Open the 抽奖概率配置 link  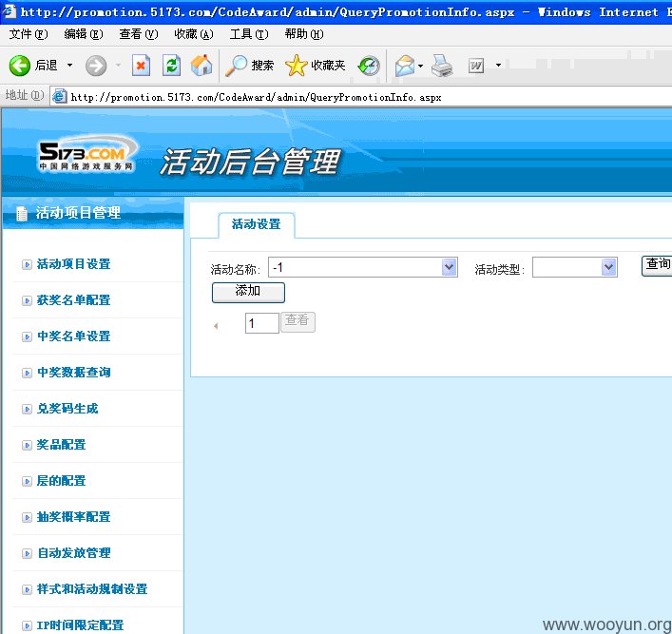[x=74, y=516]
